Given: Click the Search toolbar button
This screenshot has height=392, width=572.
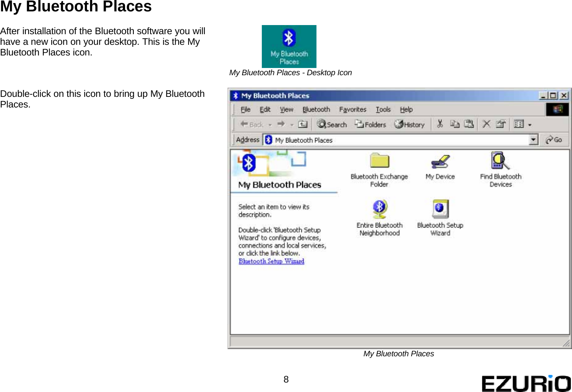Looking at the screenshot, I should (x=332, y=124).
